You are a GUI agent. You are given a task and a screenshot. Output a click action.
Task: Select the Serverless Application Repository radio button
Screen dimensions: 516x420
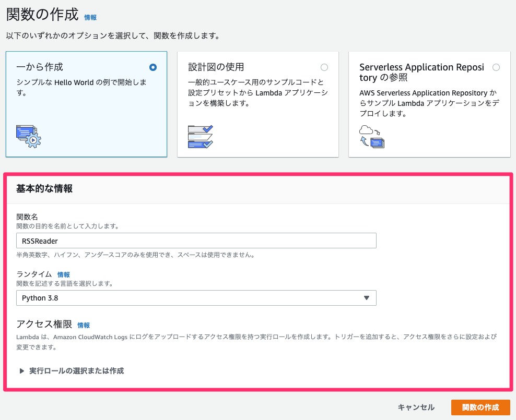tap(496, 67)
